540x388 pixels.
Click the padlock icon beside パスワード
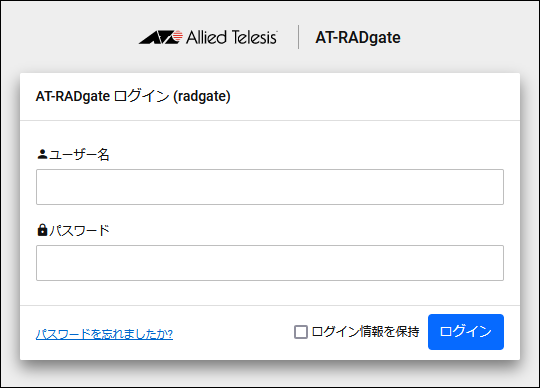[x=42, y=230]
